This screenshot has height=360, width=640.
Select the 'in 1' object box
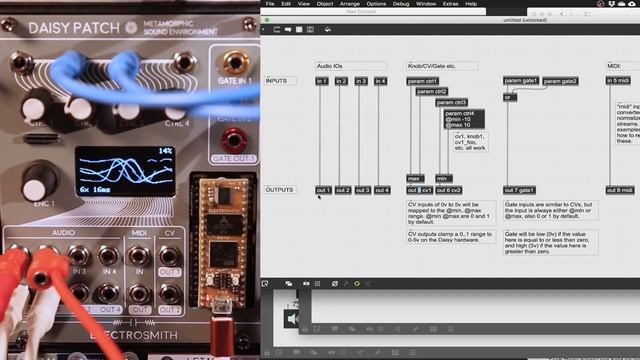click(x=322, y=81)
